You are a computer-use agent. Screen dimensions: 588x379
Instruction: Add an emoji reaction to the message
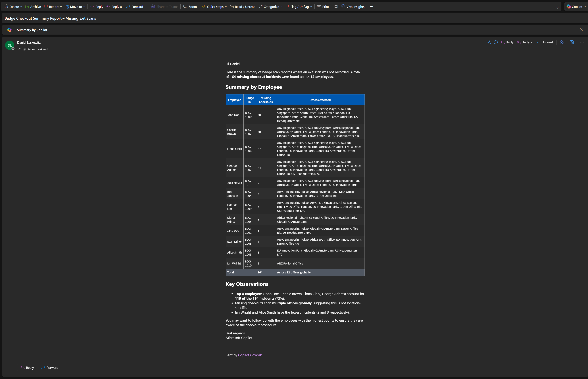(x=495, y=42)
